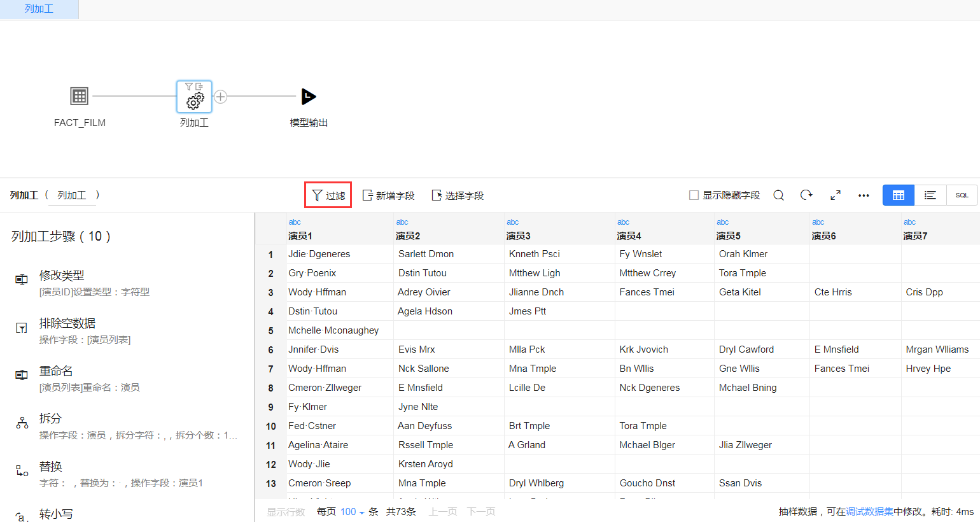Click 新增字段 to add field
Viewport: 980px width, 522px height.
[x=388, y=195]
